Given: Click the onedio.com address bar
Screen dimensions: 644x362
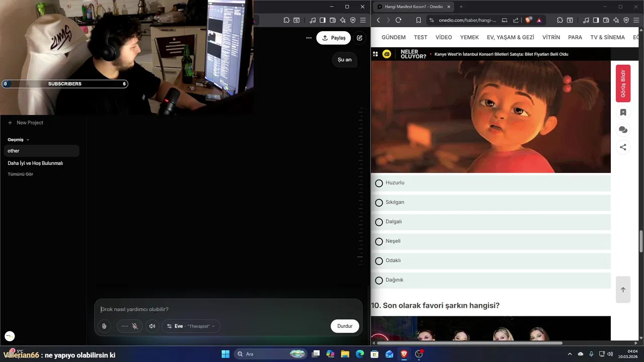Looking at the screenshot, I should click(x=467, y=20).
